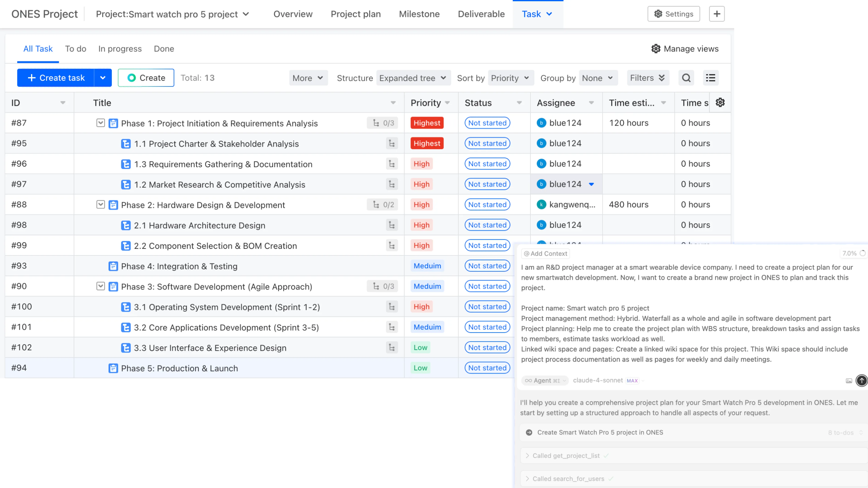Open the Milestone tab
This screenshot has height=488, width=868.
coord(419,14)
